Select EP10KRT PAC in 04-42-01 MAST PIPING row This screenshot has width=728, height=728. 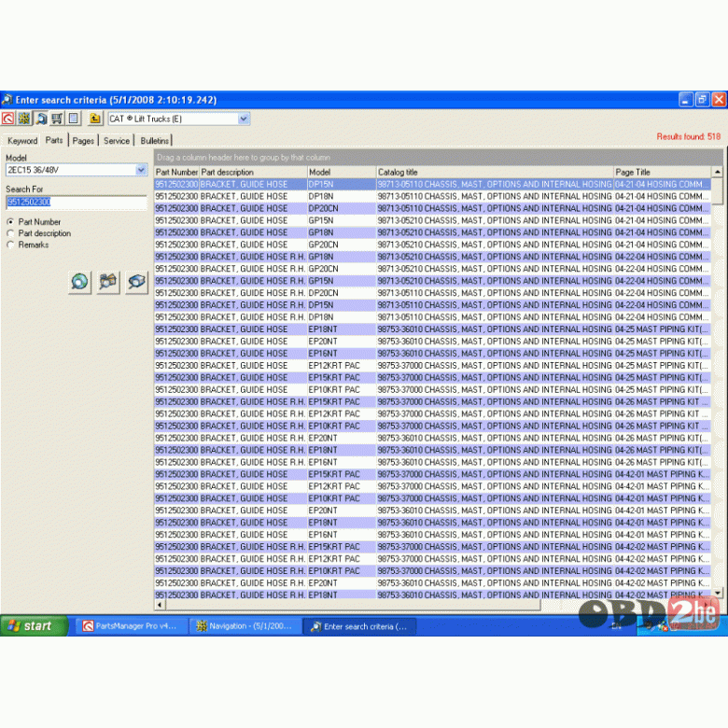[x=342, y=498]
